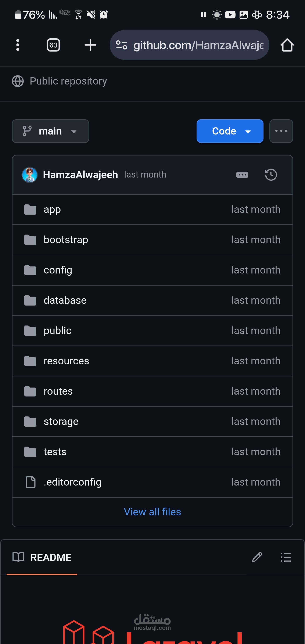Click the folder icon beside storage

(x=30, y=422)
